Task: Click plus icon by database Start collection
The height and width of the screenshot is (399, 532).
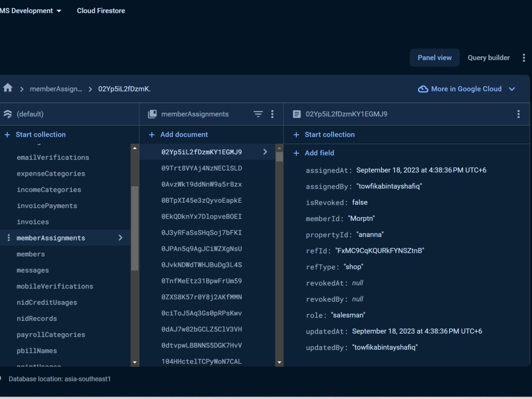Action: (7, 135)
